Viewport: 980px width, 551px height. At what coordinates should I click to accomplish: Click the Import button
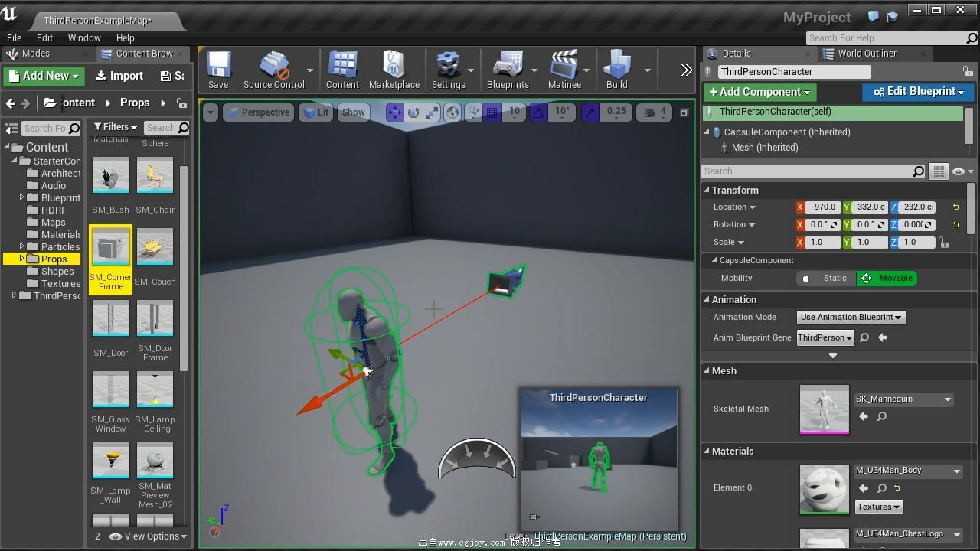point(119,76)
